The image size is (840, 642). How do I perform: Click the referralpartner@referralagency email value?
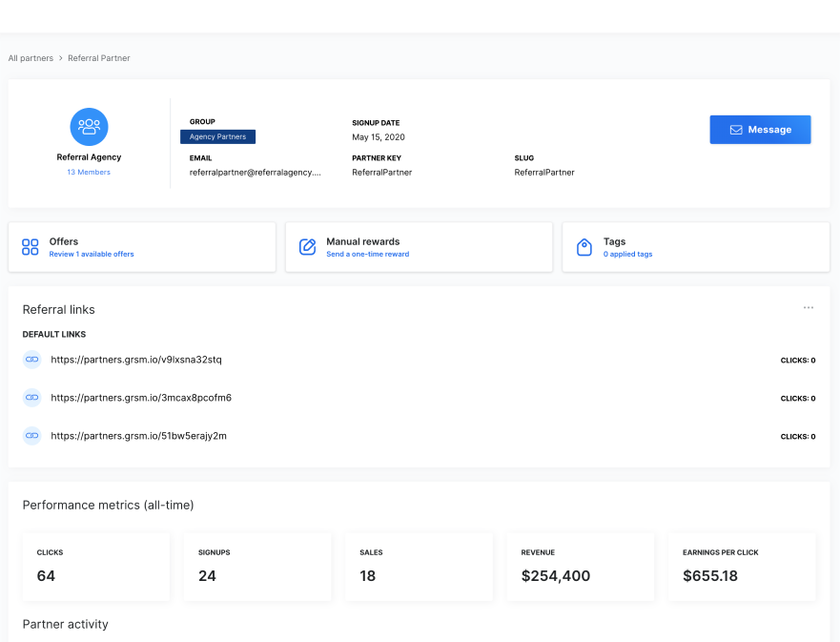click(255, 172)
